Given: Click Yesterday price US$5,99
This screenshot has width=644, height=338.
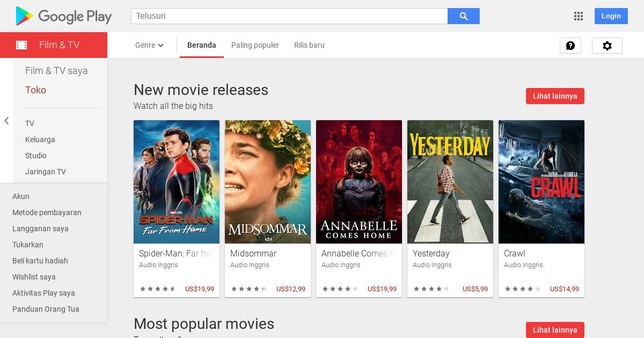Looking at the screenshot, I should coord(475,289).
